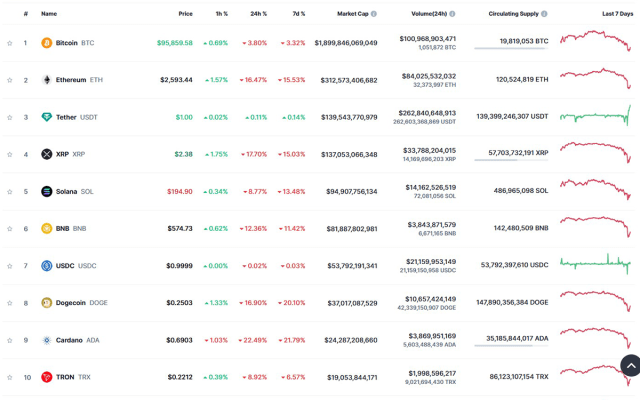
Task: Favorite Cardano with its star toggle
Action: (10, 340)
